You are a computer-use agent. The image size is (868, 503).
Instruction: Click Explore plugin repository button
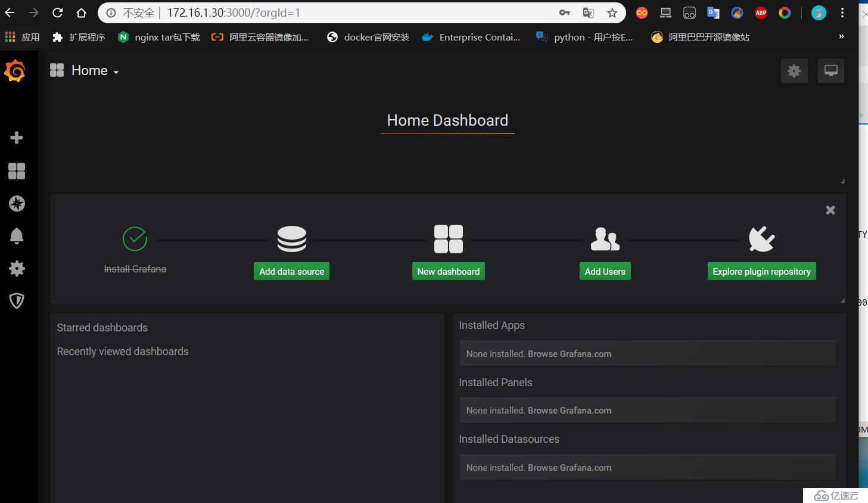pyautogui.click(x=762, y=271)
